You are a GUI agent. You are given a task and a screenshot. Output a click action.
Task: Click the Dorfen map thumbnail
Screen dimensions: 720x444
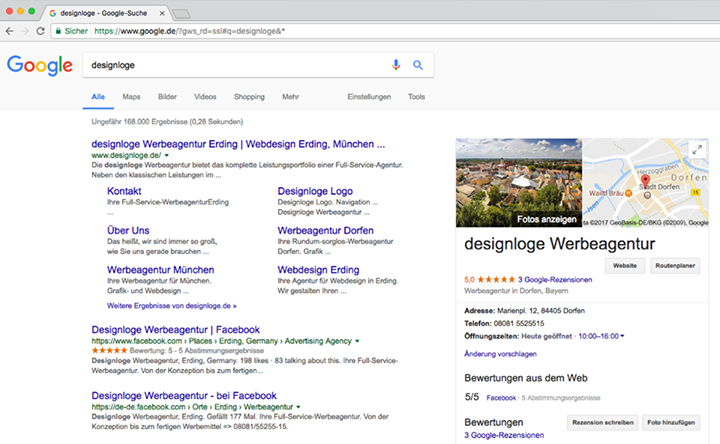645,183
